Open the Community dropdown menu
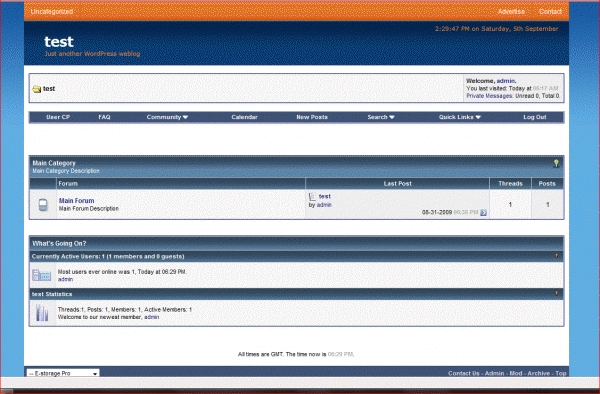Viewport: 600px width, 394px height. (167, 117)
